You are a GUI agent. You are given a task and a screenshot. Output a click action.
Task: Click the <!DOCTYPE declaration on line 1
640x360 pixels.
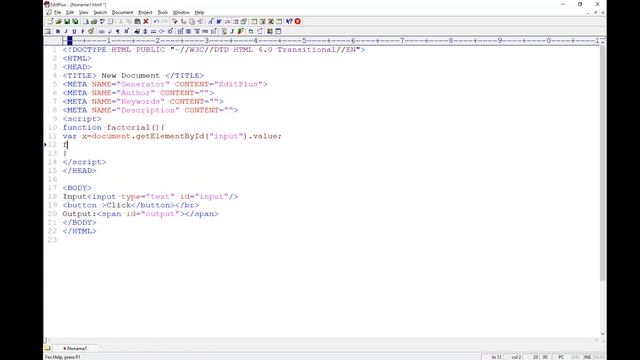point(214,50)
